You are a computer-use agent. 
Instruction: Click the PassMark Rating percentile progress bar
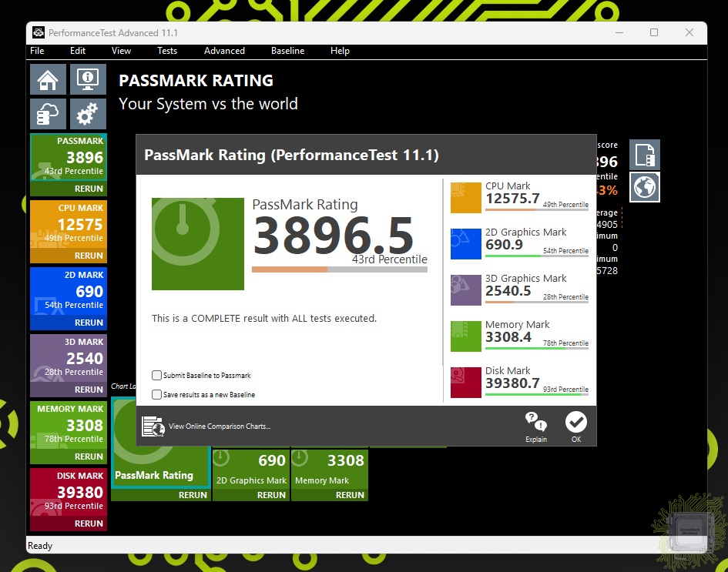point(340,269)
